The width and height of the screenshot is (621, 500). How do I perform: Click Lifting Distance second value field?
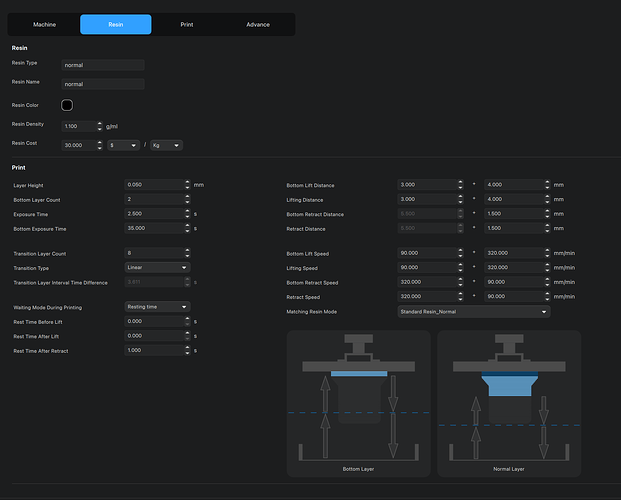tap(514, 199)
